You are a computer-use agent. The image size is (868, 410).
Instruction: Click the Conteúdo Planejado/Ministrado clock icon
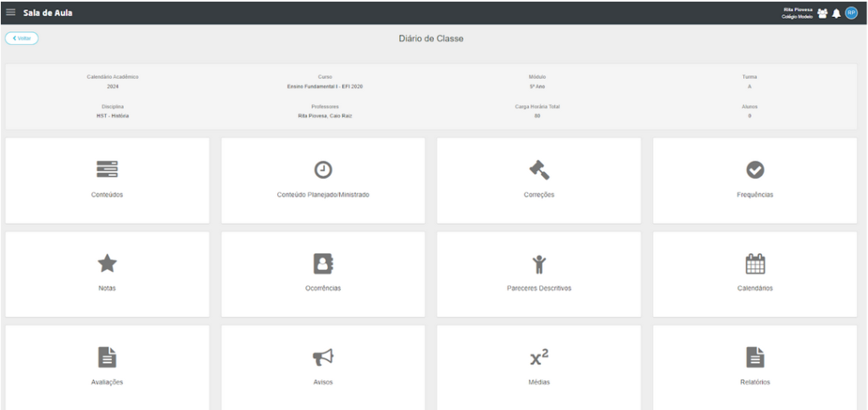click(x=323, y=169)
